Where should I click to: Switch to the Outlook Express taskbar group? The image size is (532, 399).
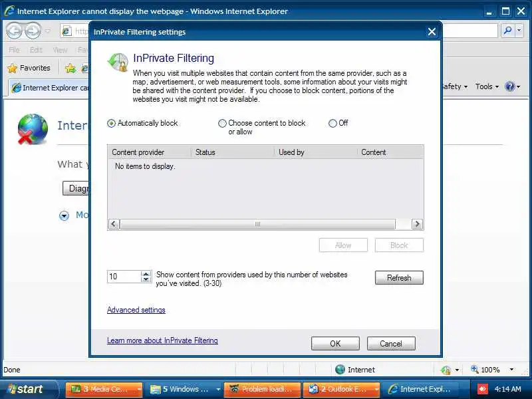(x=341, y=390)
